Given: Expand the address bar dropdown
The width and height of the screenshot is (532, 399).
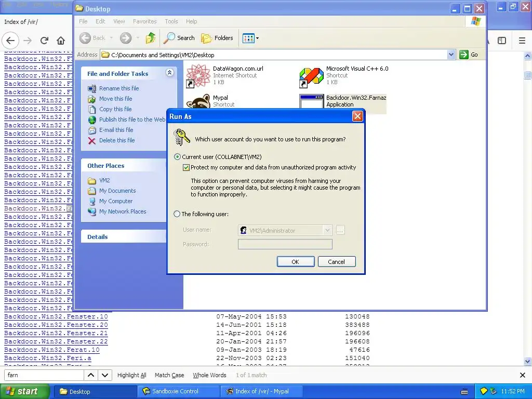Looking at the screenshot, I should pos(451,55).
